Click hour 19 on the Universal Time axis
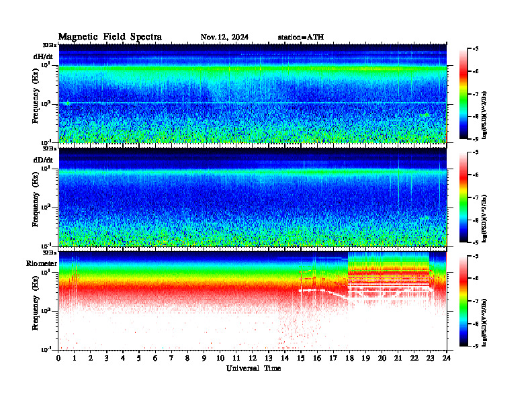The image size is (532, 411). (365, 359)
